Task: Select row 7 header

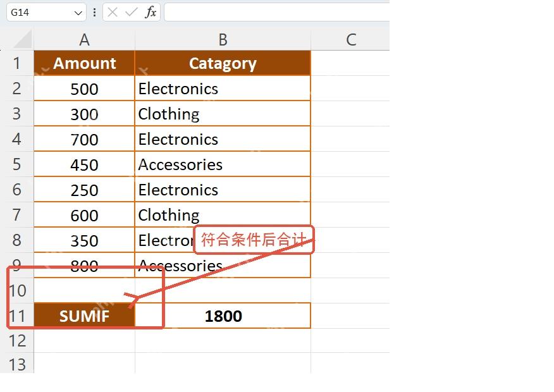Action: (x=16, y=215)
